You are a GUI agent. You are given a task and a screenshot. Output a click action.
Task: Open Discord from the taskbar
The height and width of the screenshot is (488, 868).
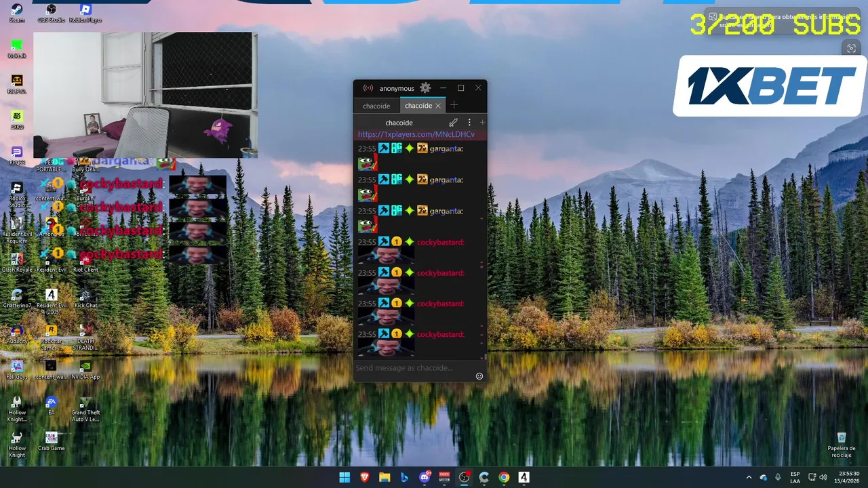click(425, 477)
